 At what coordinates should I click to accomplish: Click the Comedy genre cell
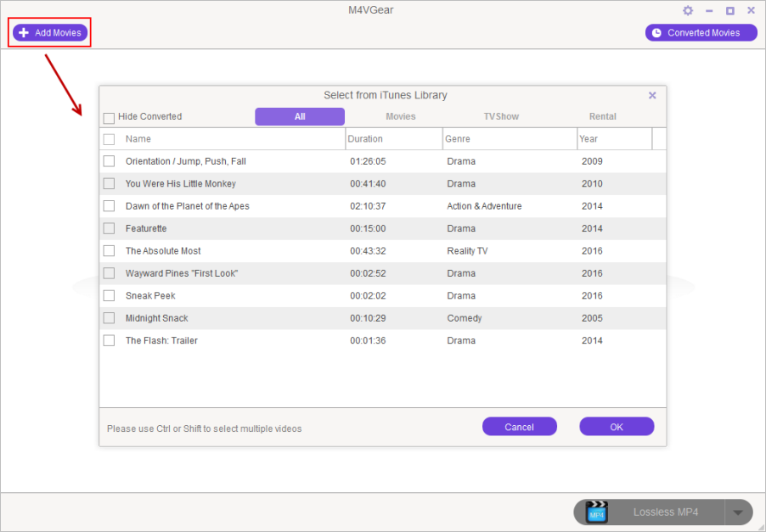pos(464,318)
